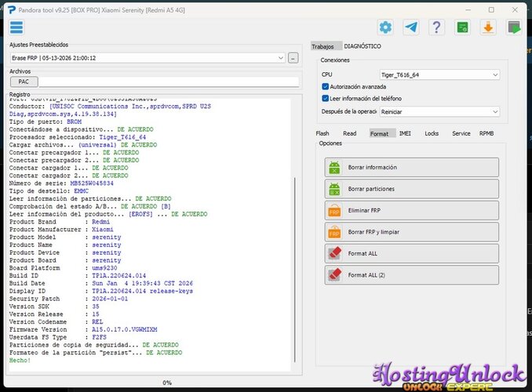Open the Flash tab

click(x=322, y=133)
